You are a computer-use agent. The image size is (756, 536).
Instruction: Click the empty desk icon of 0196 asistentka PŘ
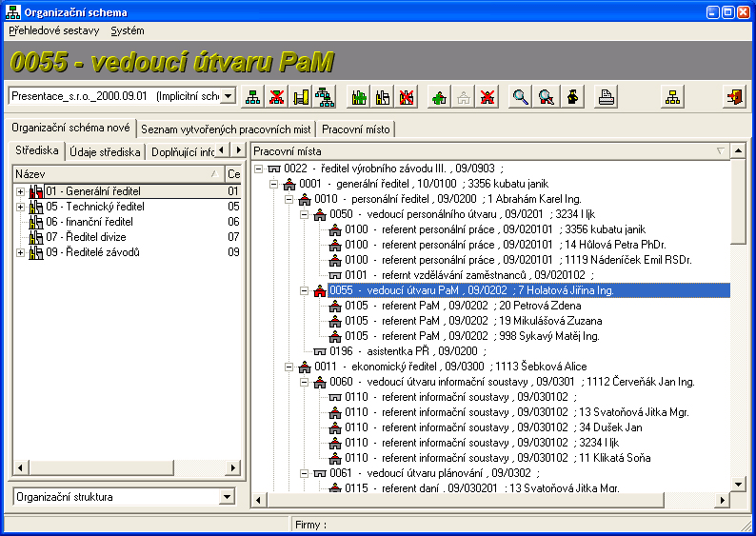(x=320, y=351)
